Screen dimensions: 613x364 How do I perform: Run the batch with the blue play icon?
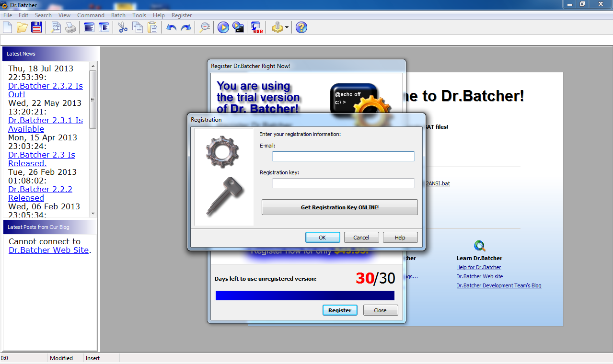coord(223,27)
